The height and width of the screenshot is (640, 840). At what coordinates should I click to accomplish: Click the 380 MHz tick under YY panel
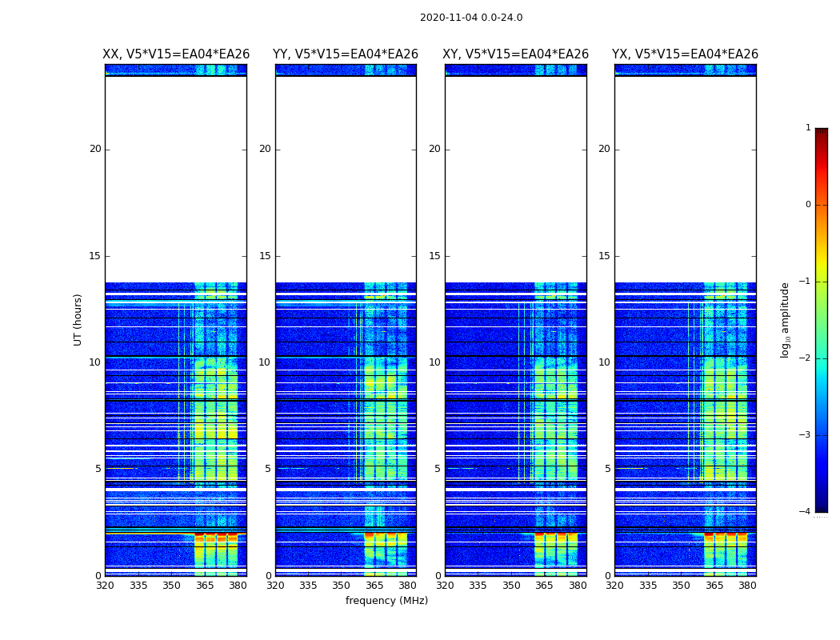point(407,586)
